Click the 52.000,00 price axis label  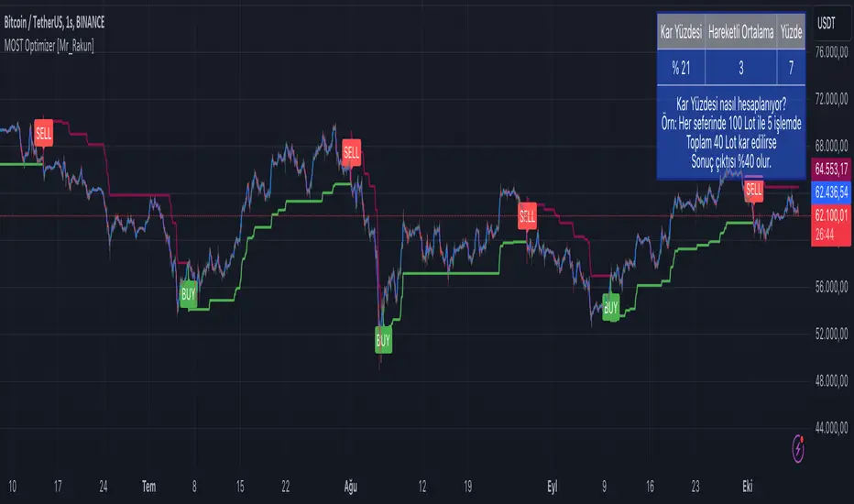click(832, 334)
